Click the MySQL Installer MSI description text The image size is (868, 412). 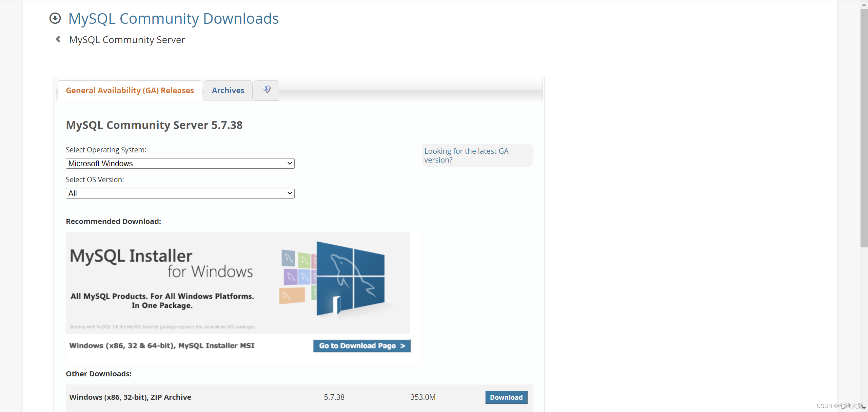click(x=162, y=345)
